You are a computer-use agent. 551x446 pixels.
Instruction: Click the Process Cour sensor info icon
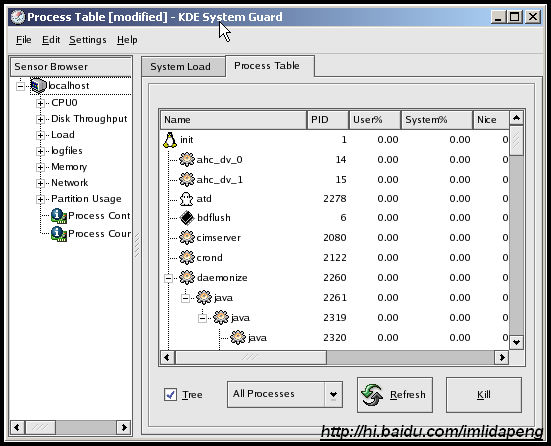click(x=59, y=234)
